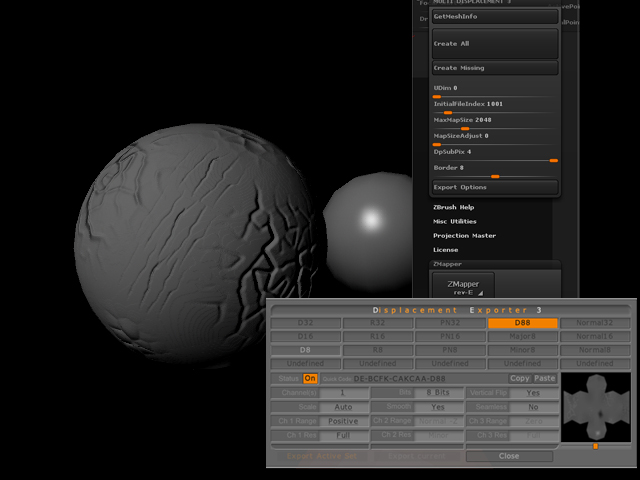Change Ch 2 Res Minor value

[x=438, y=435]
